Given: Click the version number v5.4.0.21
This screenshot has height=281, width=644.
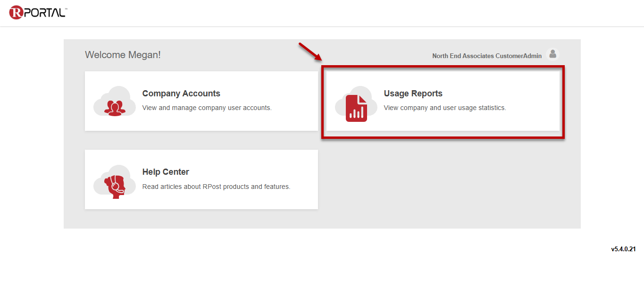Looking at the screenshot, I should click(623, 249).
